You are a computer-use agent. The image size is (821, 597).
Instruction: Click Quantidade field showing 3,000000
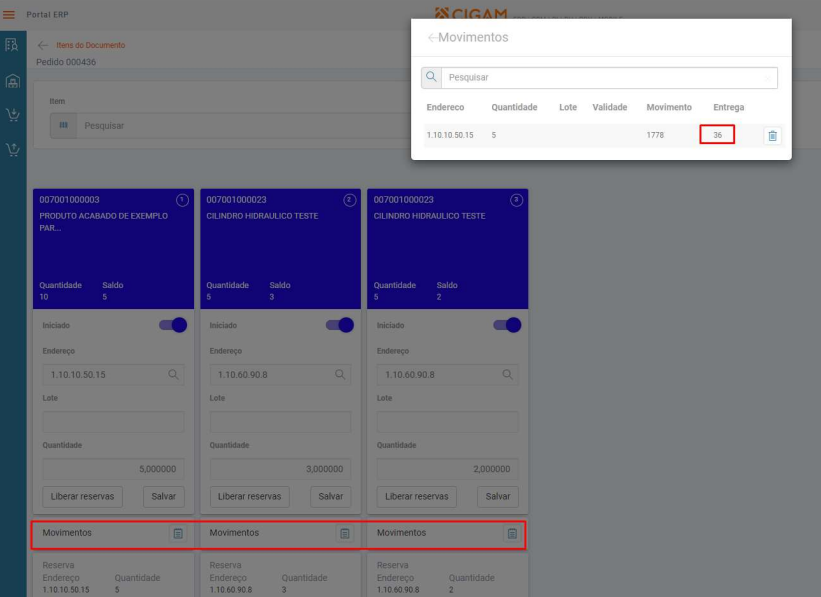tap(280, 469)
